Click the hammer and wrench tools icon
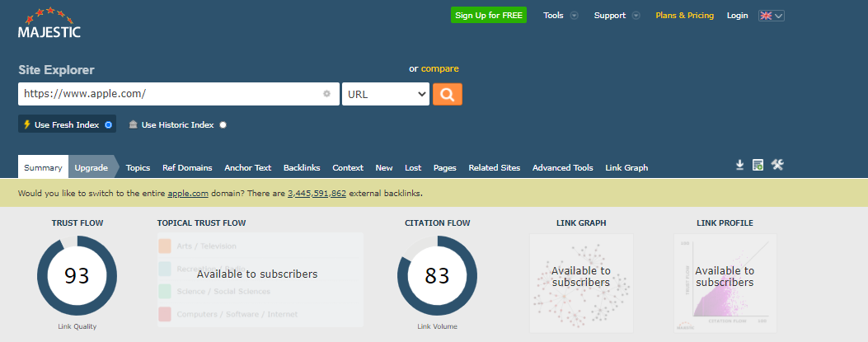 [777, 166]
